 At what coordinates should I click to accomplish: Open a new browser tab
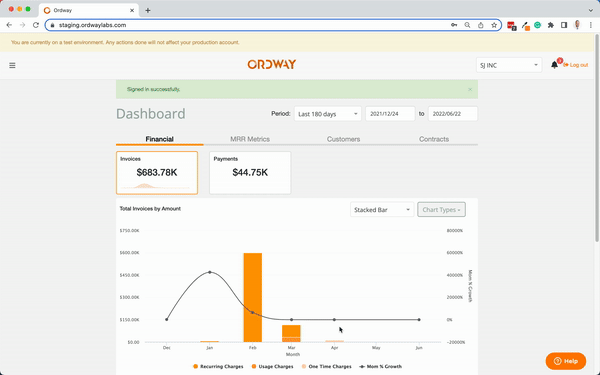point(148,10)
